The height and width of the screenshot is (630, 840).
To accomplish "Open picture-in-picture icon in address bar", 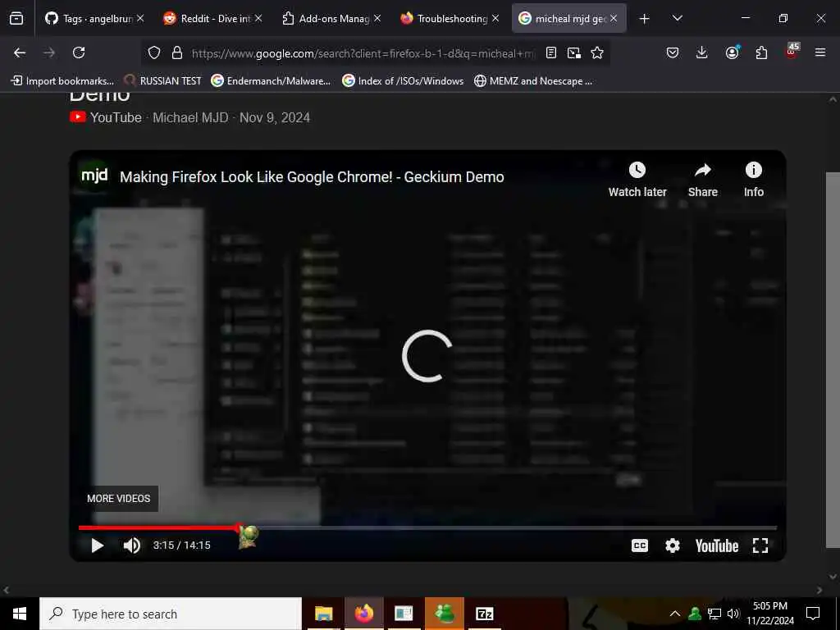I will (x=574, y=52).
